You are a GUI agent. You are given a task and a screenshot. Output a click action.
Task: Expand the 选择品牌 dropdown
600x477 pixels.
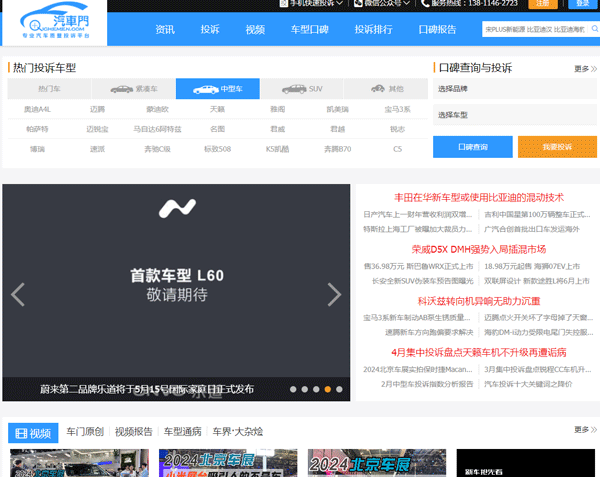pyautogui.click(x=515, y=89)
